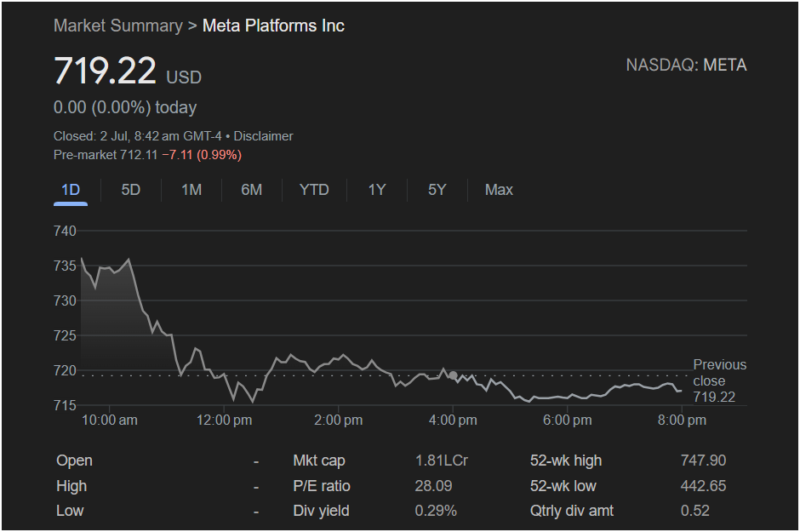This screenshot has width=800, height=532.
Task: Click the Qtrly div amt label
Action: click(571, 511)
